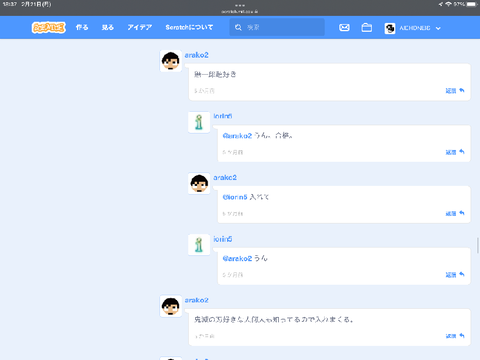Click @arako2 mention in second iorin5 reply
This screenshot has height=360, width=480.
(237, 258)
